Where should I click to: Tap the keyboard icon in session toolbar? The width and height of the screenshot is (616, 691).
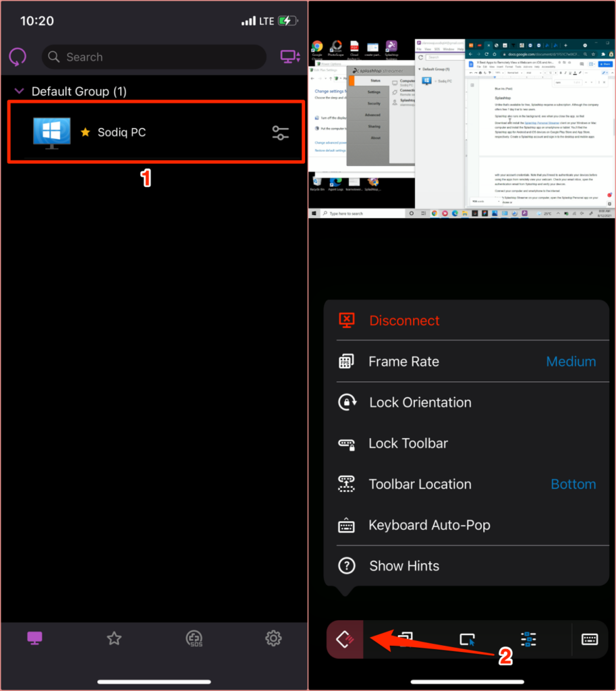590,639
